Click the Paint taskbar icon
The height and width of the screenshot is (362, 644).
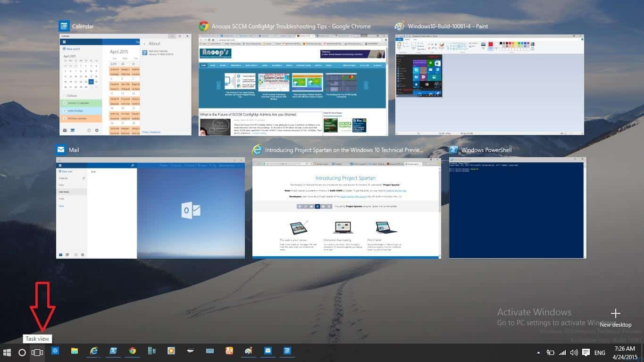tap(248, 351)
